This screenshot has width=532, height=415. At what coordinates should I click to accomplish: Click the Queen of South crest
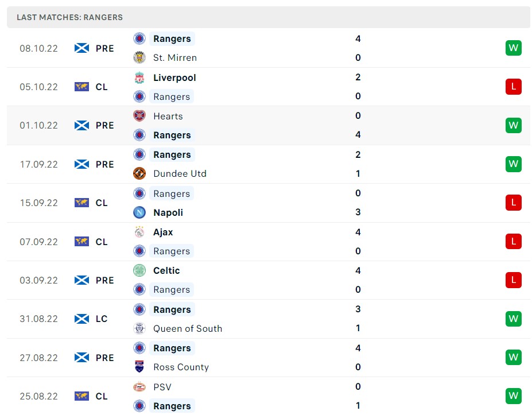139,328
